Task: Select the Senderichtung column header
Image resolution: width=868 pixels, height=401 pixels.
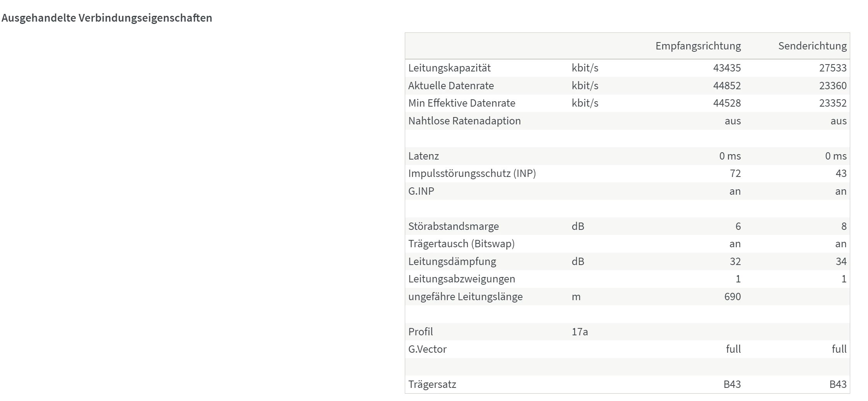Action: 812,46
